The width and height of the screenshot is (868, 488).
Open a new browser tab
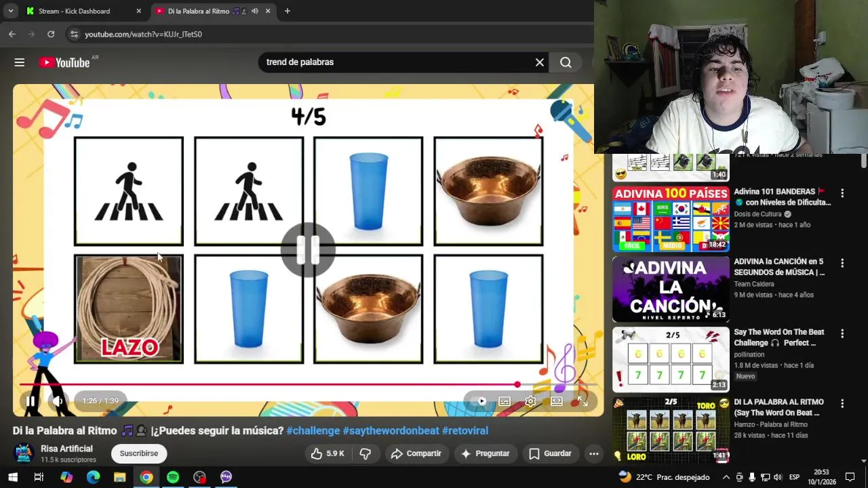pos(288,11)
